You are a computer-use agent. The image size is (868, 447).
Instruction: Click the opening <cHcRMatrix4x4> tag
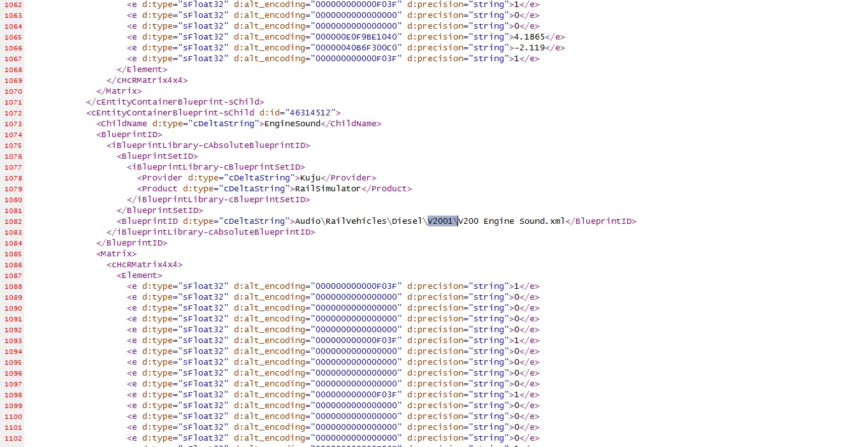(x=145, y=265)
